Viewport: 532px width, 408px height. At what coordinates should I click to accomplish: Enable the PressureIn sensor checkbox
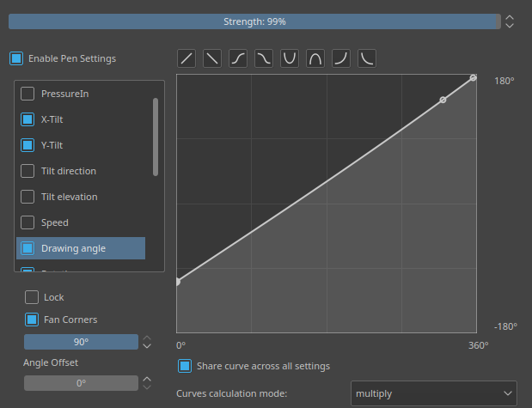coord(28,94)
